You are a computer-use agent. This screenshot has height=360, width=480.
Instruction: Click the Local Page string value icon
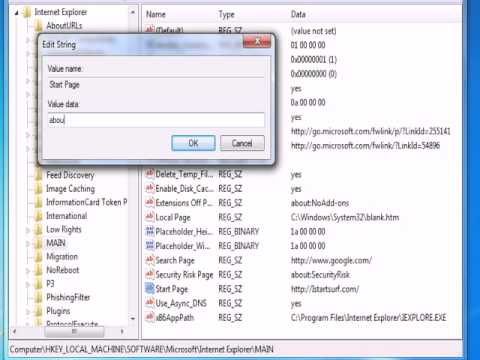click(x=150, y=217)
